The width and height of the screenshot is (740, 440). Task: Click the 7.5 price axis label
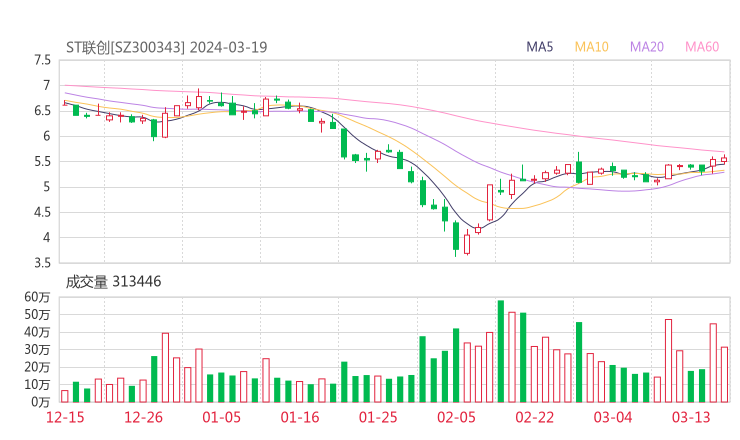coord(41,60)
